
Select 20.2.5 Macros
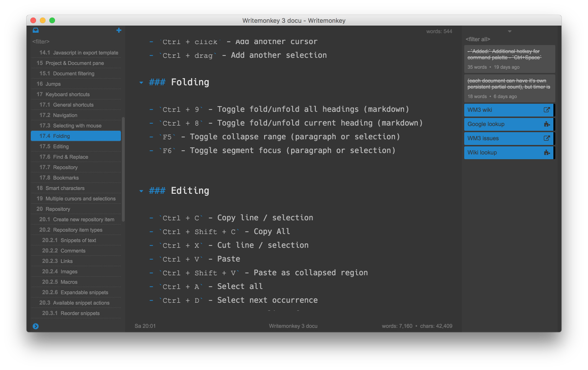point(76,282)
